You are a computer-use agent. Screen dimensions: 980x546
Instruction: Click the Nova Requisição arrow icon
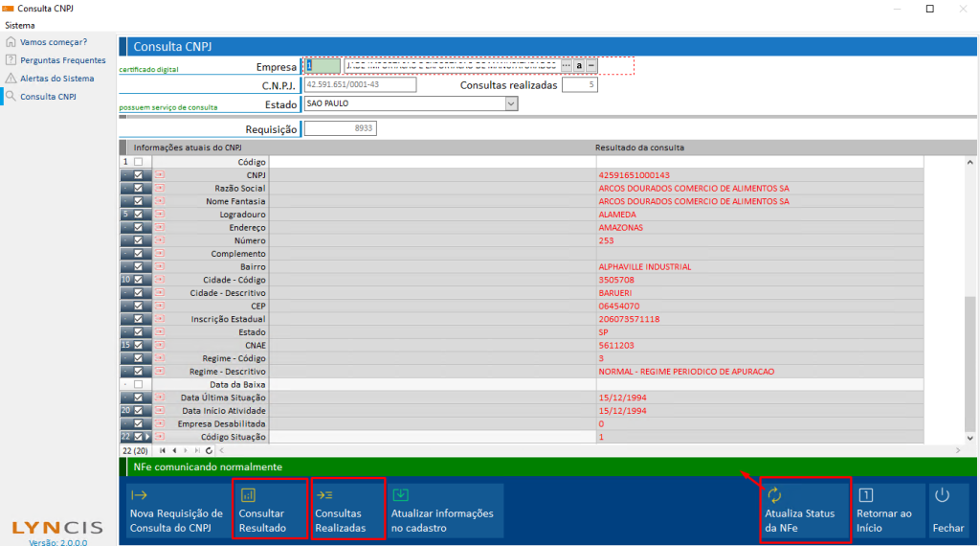tap(139, 495)
